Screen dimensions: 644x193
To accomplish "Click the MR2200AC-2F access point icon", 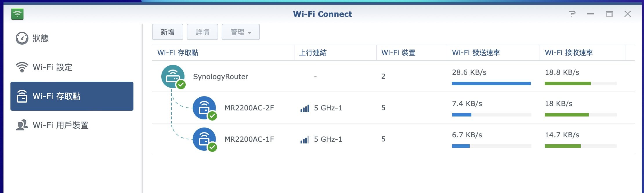I will tap(204, 108).
